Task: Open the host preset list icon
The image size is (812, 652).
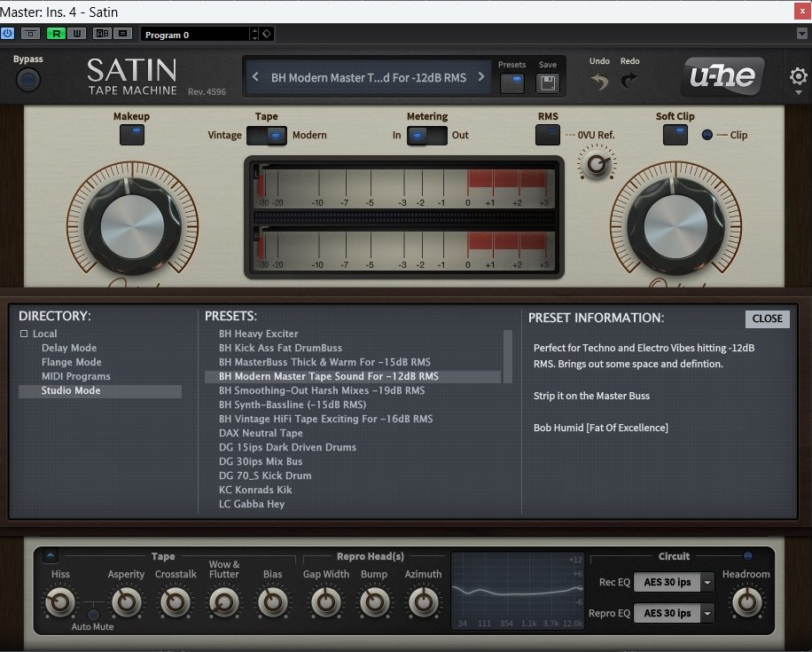Action: pyautogui.click(x=122, y=34)
